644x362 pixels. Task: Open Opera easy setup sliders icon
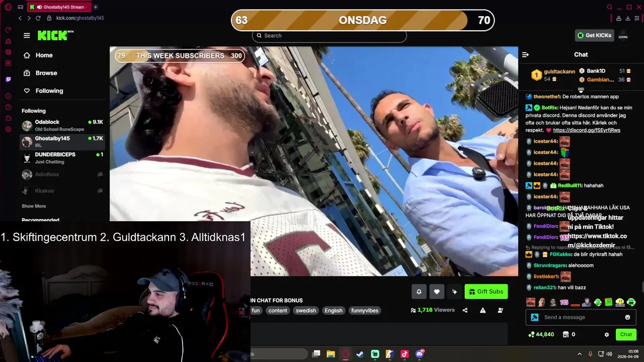coord(637,18)
